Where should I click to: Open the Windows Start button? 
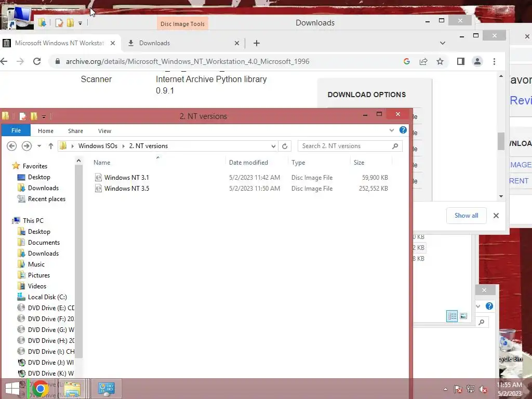[x=12, y=389]
